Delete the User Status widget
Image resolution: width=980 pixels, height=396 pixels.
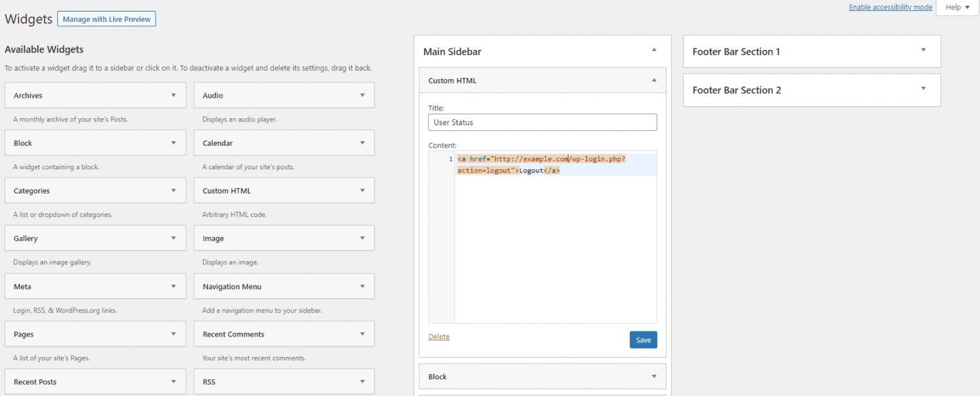(x=438, y=337)
